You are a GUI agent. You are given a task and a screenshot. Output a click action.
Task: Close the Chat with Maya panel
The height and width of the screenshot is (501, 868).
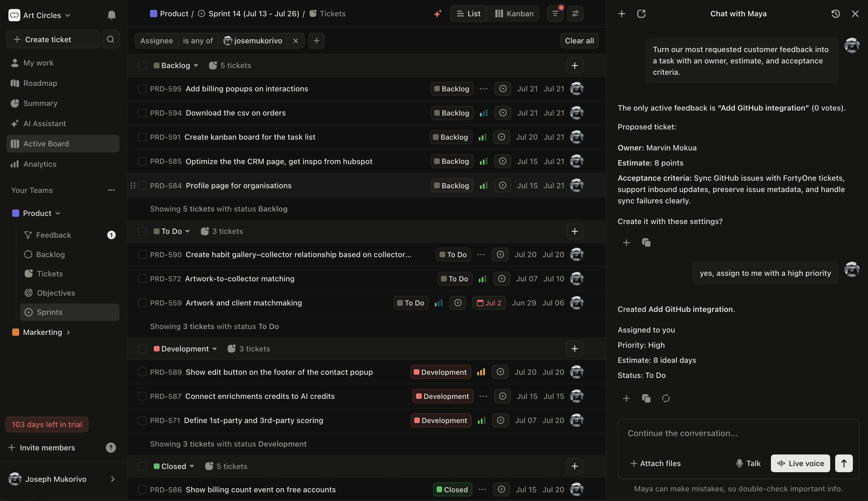(x=855, y=14)
